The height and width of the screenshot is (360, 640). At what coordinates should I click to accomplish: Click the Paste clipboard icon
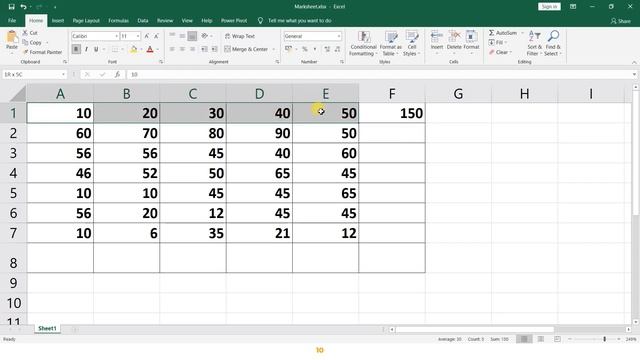(12, 38)
